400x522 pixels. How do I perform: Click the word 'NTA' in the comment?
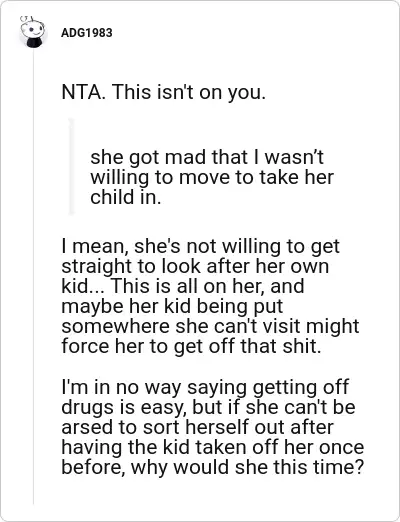[81, 92]
